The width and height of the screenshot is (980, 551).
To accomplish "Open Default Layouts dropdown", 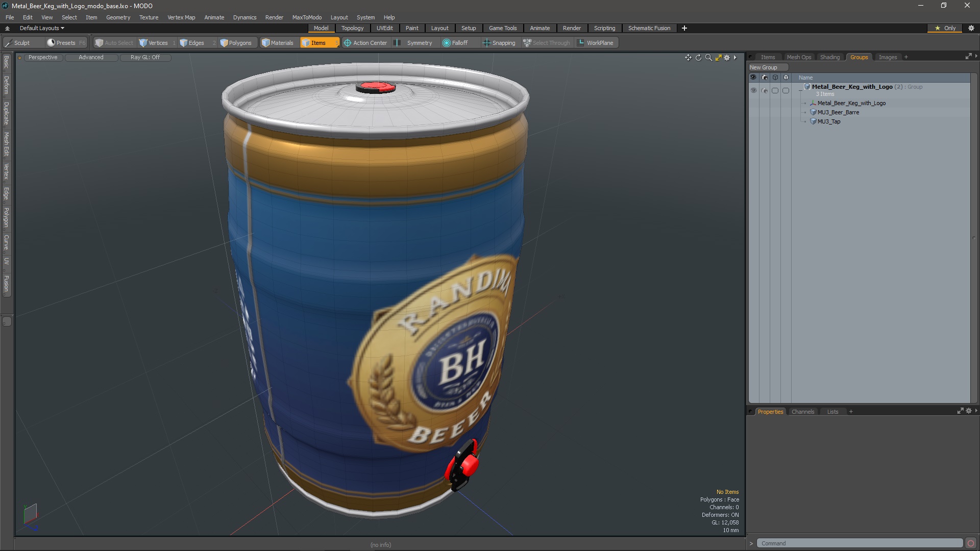I will [42, 28].
